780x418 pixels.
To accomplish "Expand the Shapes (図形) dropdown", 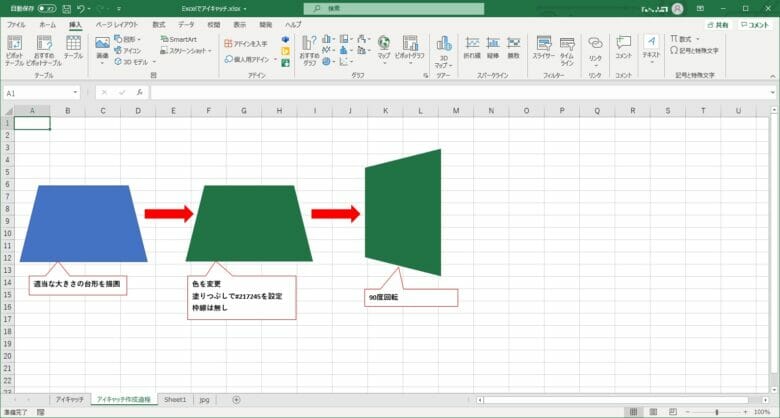I will tap(131, 39).
